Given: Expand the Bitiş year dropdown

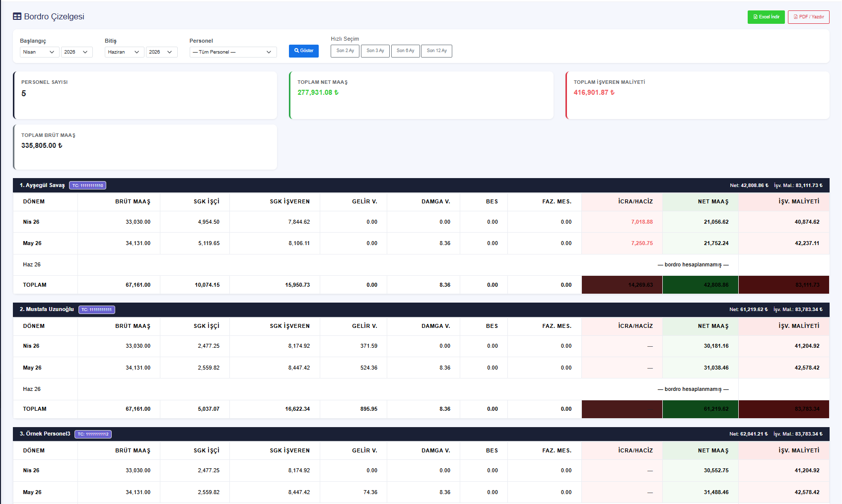Looking at the screenshot, I should click(162, 52).
